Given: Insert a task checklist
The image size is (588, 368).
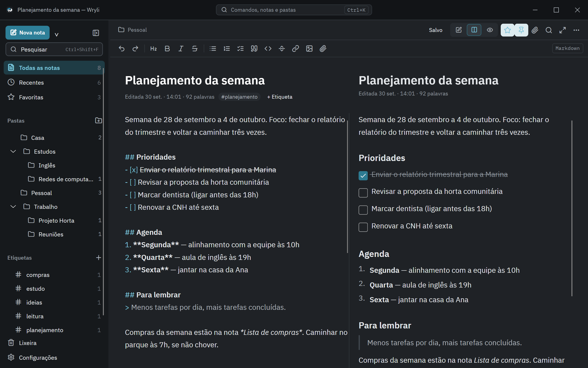Looking at the screenshot, I should [x=240, y=49].
